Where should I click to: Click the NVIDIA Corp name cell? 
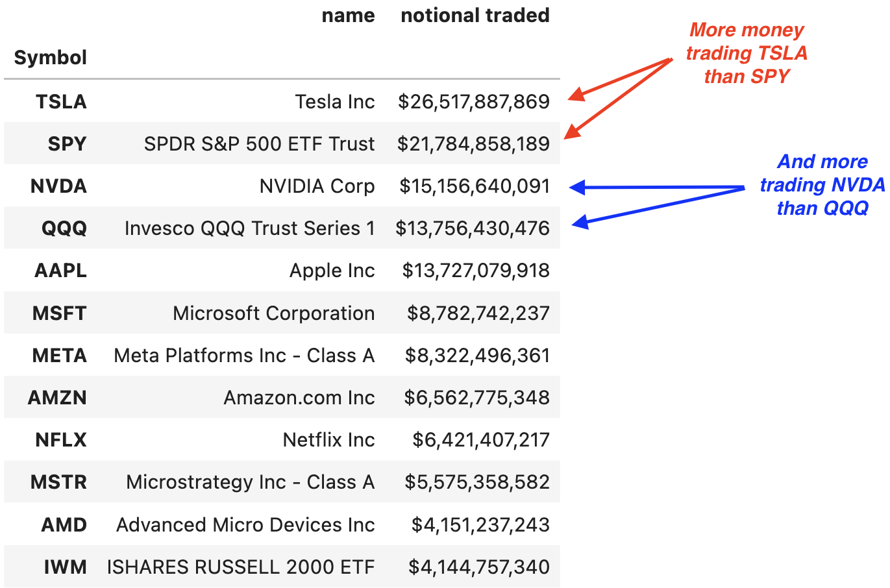[317, 186]
